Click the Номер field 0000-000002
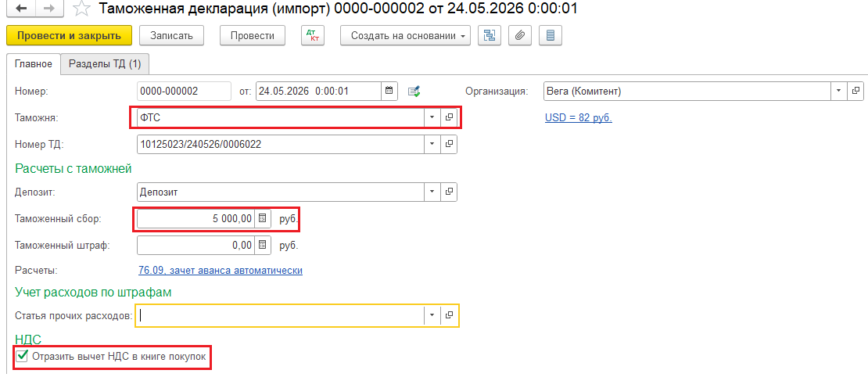The image size is (868, 388). coord(184,92)
